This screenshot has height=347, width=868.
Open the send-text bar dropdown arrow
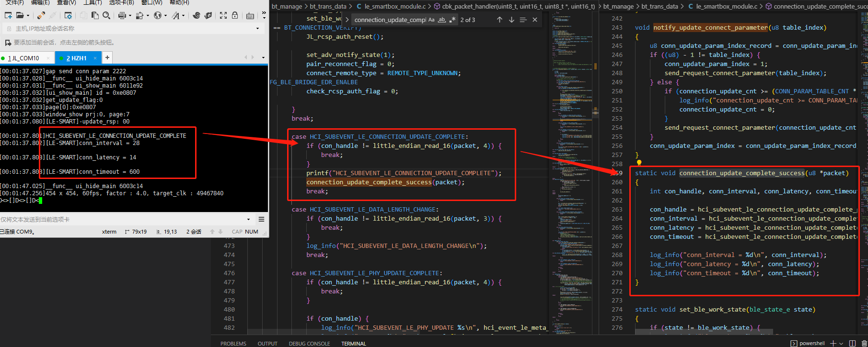tap(248, 220)
